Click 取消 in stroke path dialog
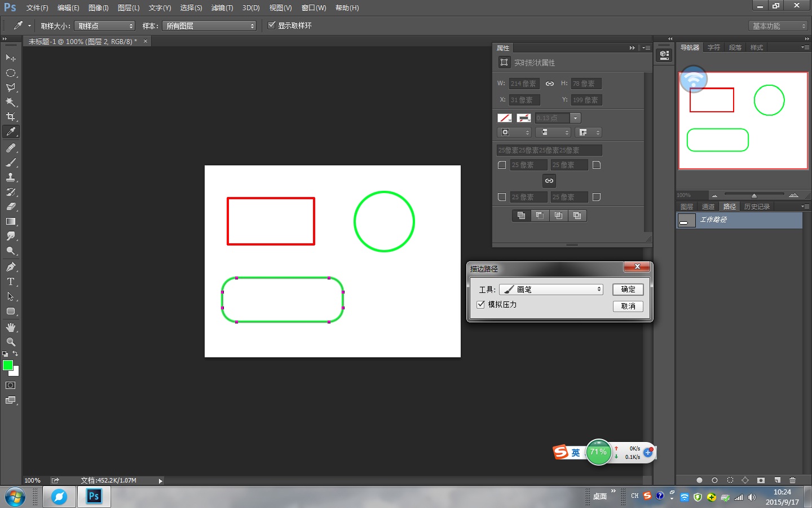Viewport: 812px width, 508px height. click(x=628, y=306)
